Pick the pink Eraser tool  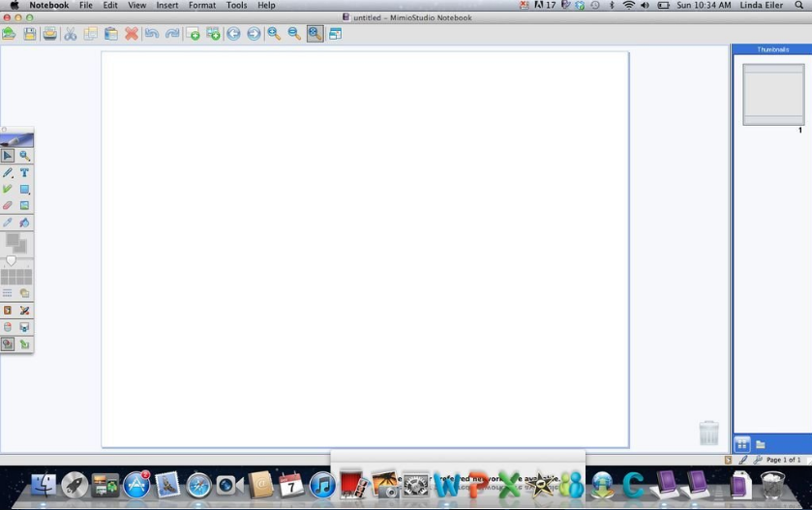tap(8, 205)
